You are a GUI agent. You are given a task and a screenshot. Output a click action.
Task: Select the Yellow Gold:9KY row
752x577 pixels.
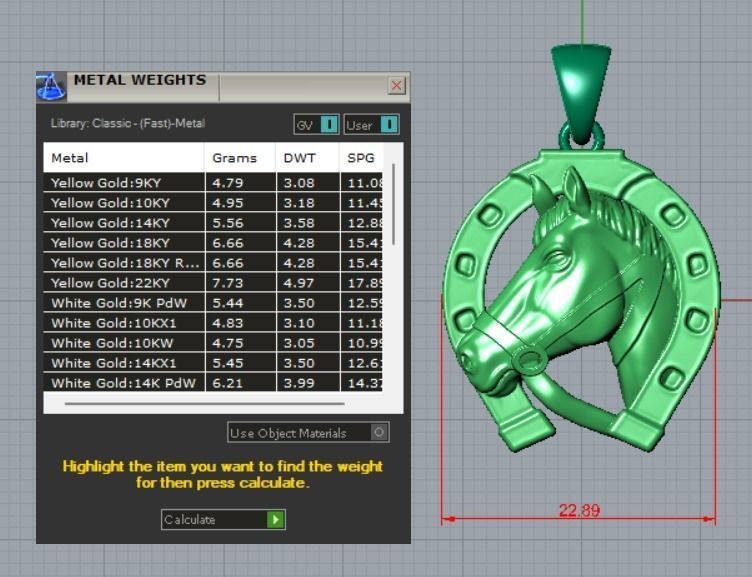click(x=213, y=183)
